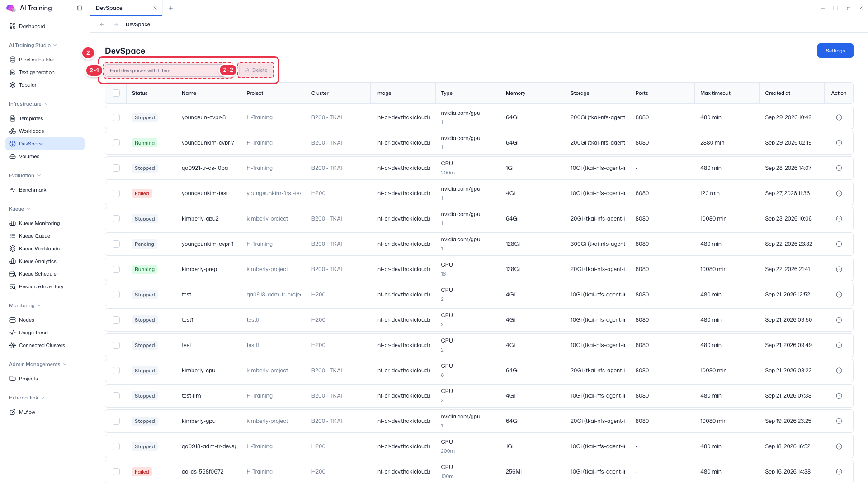This screenshot has height=488, width=868.
Task: Click the back navigation arrow
Action: tap(102, 24)
